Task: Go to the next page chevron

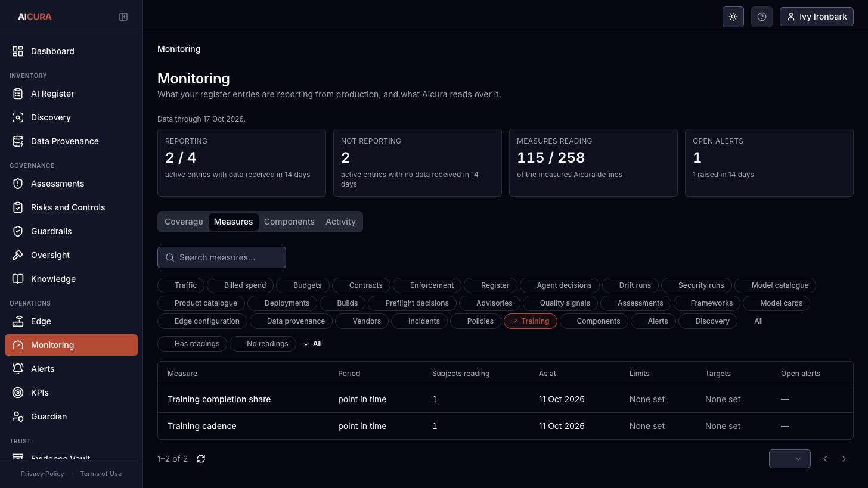Action: 844,459
